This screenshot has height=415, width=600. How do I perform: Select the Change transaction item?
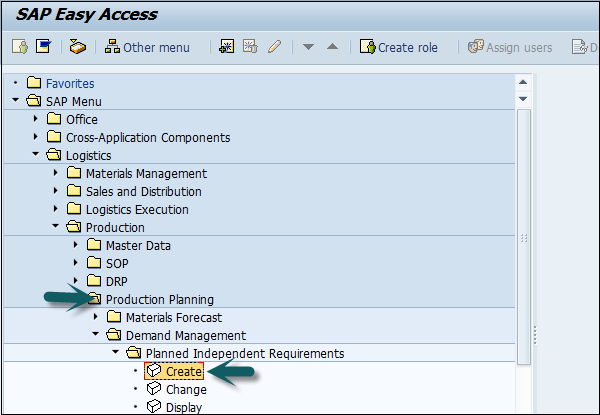click(186, 390)
